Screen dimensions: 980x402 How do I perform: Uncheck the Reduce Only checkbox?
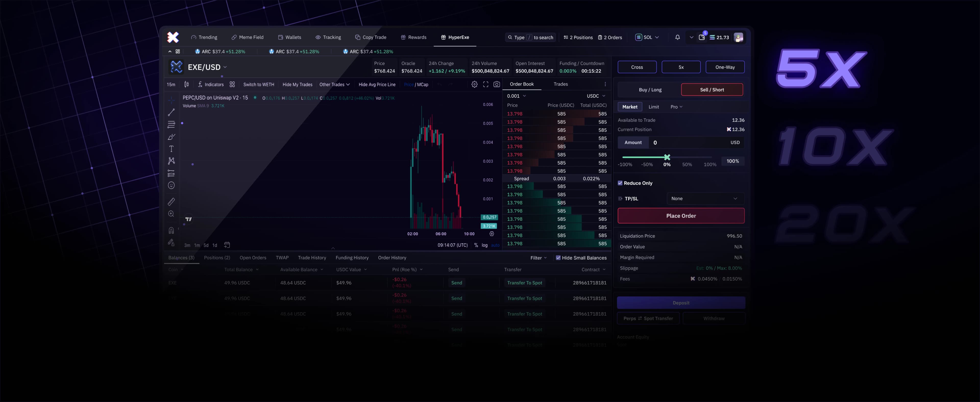coord(620,183)
